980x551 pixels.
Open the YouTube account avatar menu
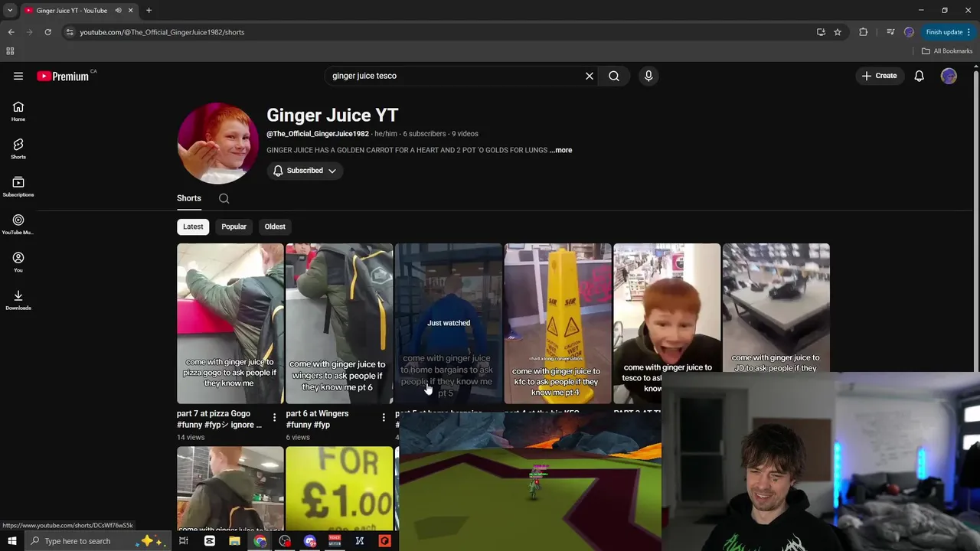tap(949, 76)
